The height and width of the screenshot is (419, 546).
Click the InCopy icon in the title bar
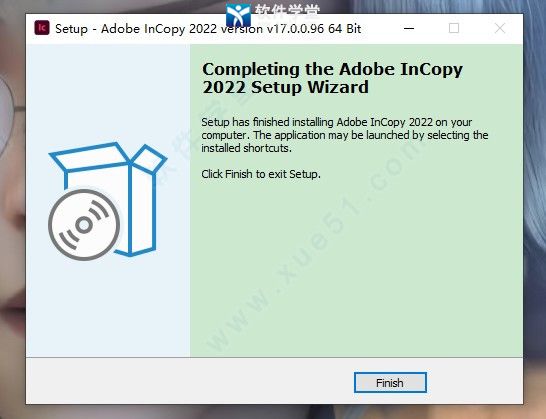(x=42, y=28)
